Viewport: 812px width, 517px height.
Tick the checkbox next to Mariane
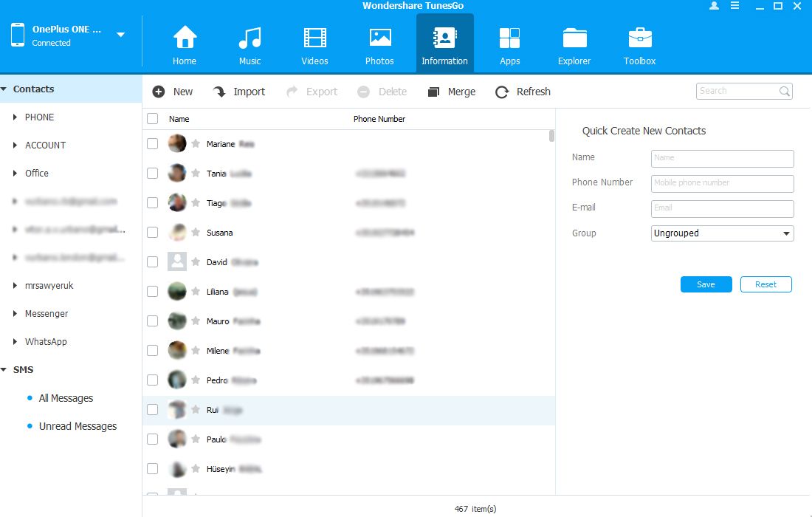[x=153, y=144]
